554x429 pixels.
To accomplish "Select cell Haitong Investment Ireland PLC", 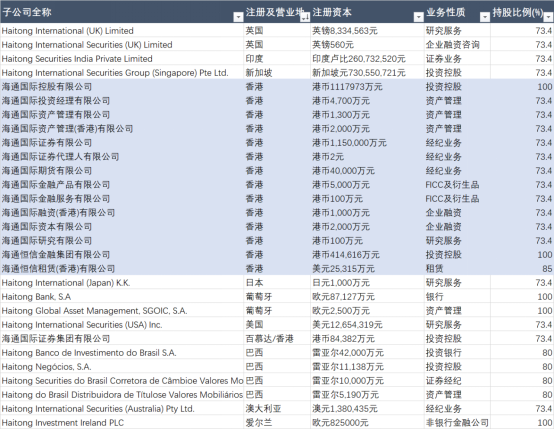I will tap(122, 423).
